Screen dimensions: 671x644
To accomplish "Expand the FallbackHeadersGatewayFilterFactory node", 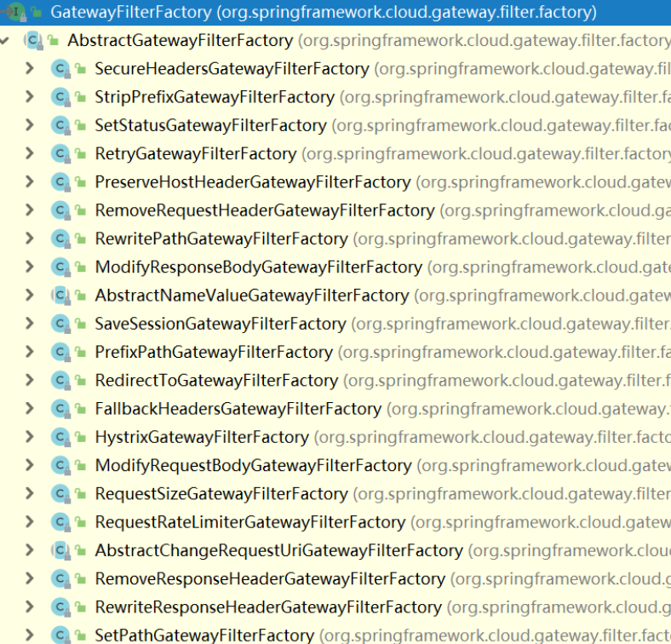I will click(30, 409).
